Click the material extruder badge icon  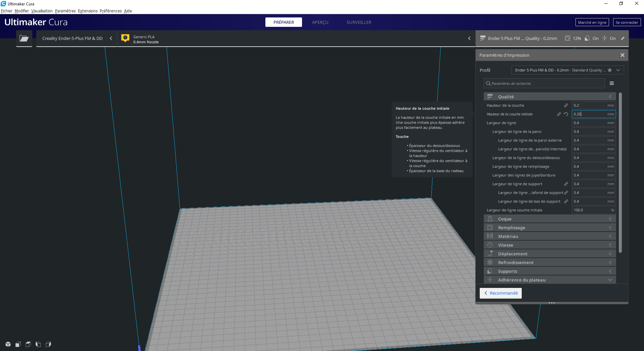click(x=125, y=38)
